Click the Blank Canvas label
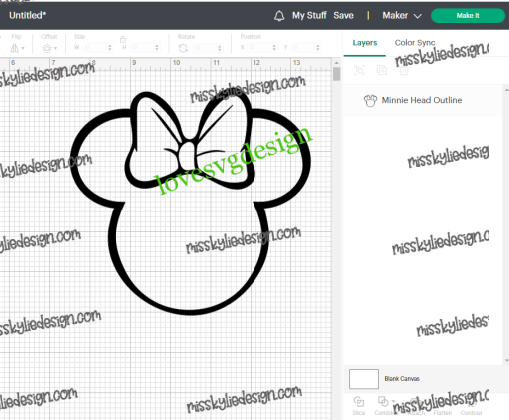 coord(402,379)
